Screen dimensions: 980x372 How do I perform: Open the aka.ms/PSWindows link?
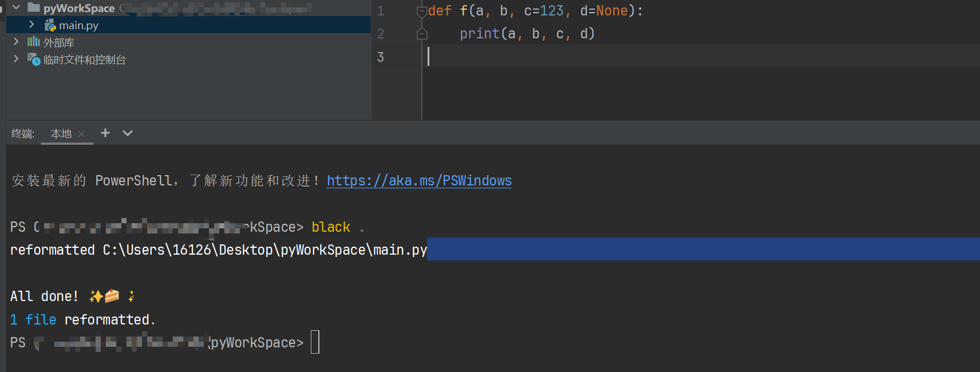(419, 181)
